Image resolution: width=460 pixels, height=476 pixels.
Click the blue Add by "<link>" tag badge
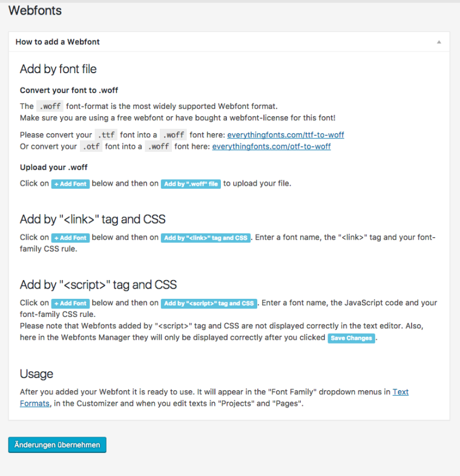tap(206, 238)
